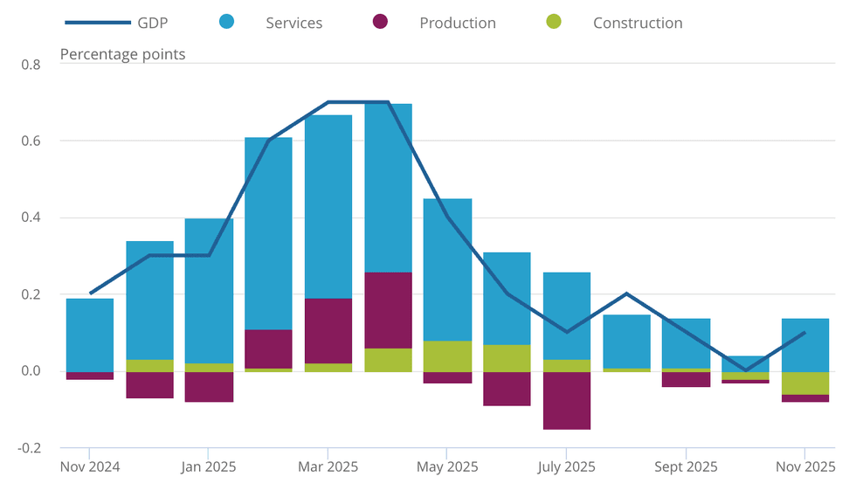This screenshot has height=504, width=856.
Task: Toggle the Services series legend label
Action: point(293,23)
